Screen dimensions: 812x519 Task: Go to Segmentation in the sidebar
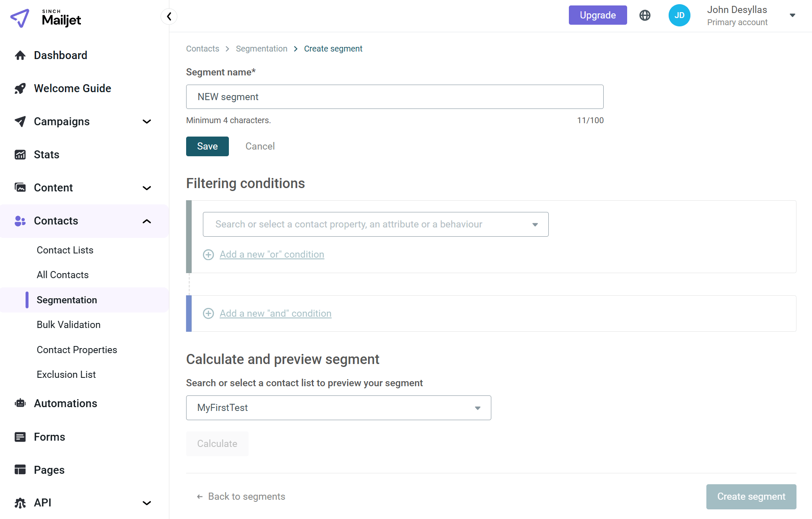tap(66, 300)
